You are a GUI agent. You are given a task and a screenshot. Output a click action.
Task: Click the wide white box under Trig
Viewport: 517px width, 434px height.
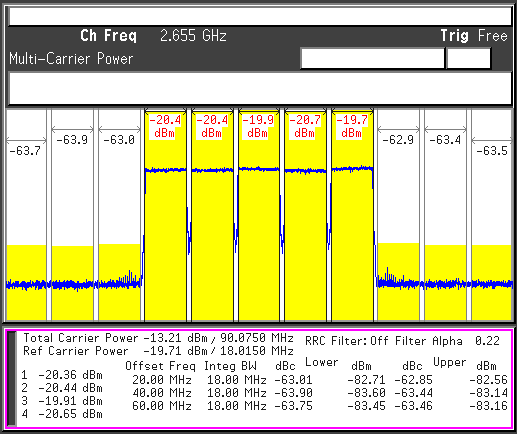372,58
